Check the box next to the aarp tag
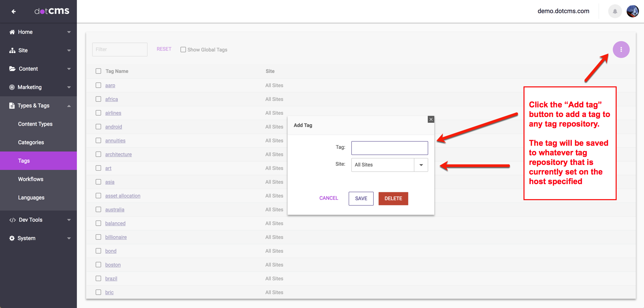The image size is (644, 308). [x=98, y=85]
